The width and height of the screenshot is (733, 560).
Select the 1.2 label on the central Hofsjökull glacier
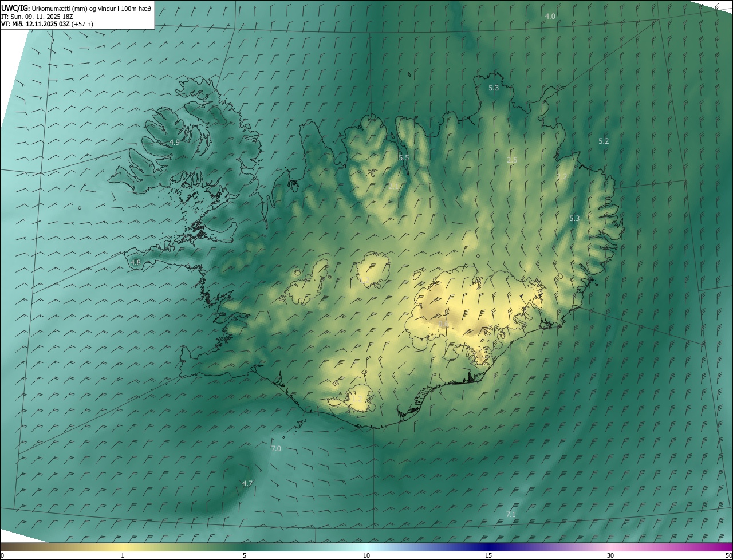click(x=364, y=280)
